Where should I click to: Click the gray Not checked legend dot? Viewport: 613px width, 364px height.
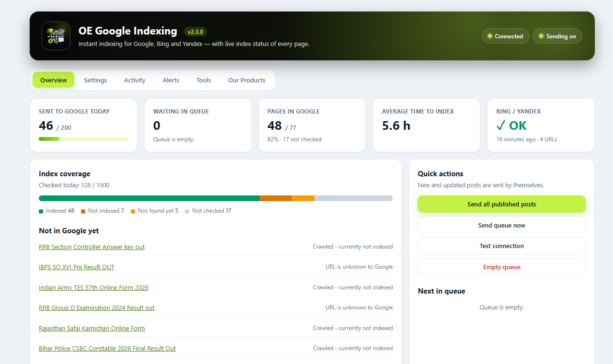(x=187, y=211)
